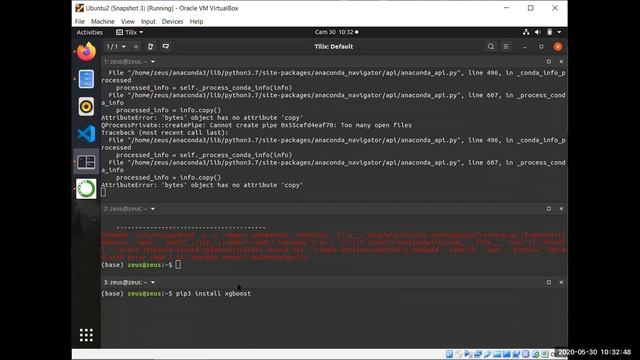Image resolution: width=640 pixels, height=360 pixels.
Task: Click the last AttributeError line in terminal 1
Action: pos(202,185)
